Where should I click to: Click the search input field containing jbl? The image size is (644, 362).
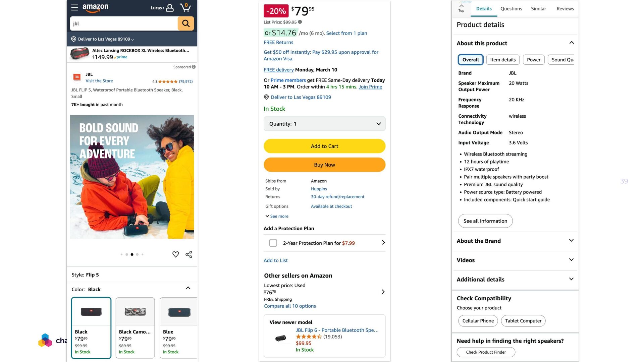(x=124, y=23)
